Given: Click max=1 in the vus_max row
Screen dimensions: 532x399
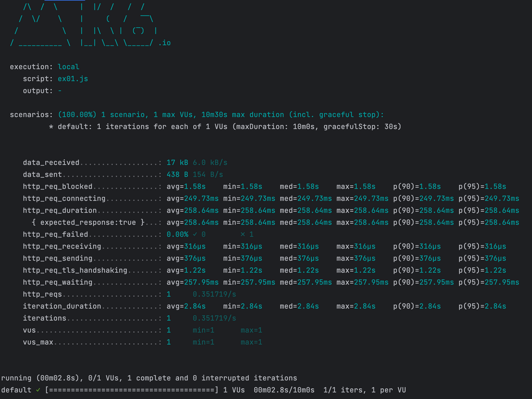Looking at the screenshot, I should pos(251,343).
